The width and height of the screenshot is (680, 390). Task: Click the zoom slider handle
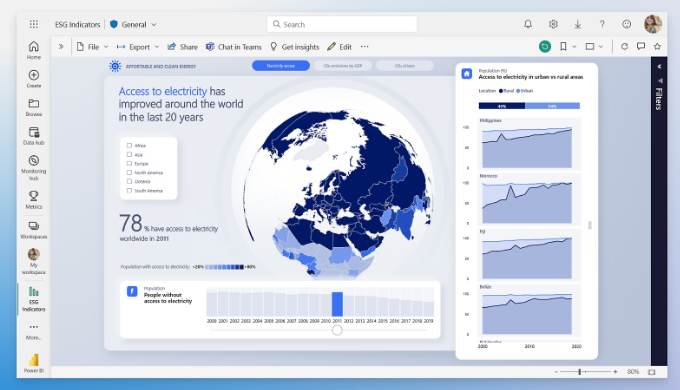click(x=579, y=372)
